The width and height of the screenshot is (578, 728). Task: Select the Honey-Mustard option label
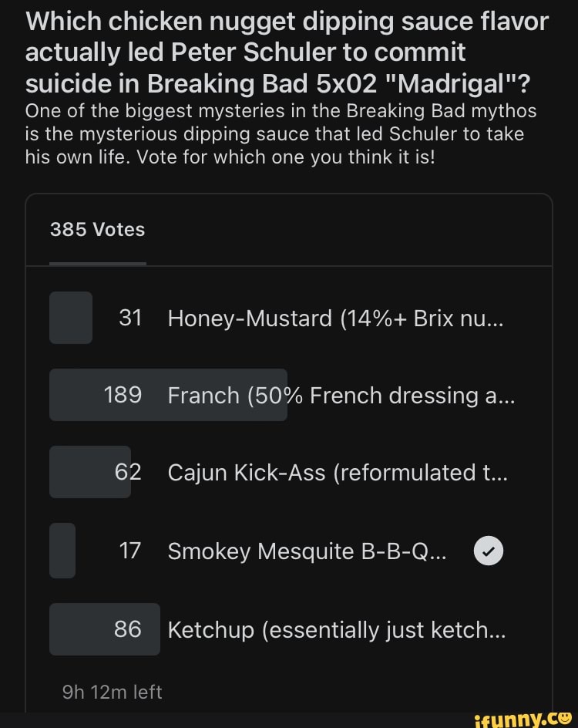[335, 318]
